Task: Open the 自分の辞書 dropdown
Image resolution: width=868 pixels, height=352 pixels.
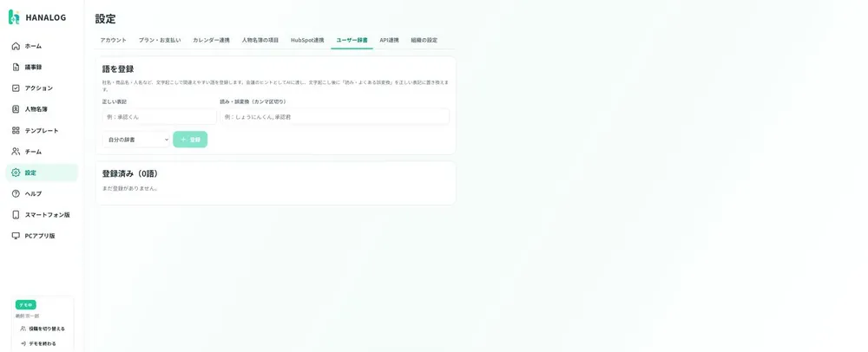Action: tap(136, 140)
